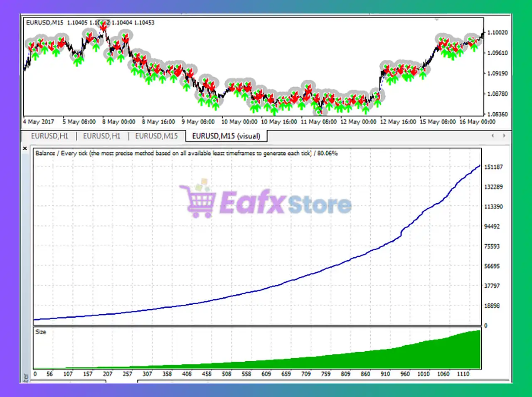The image size is (532, 397).
Task: Open the first EURUSD,H1 tab
Action: click(49, 136)
